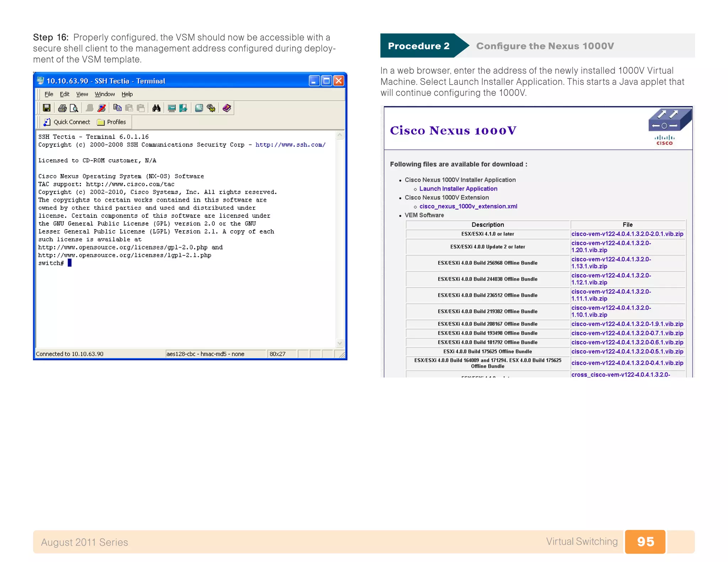Click 'ESXi 4.0.0 Build 175625 Offline Bundle' cell

tap(488, 352)
